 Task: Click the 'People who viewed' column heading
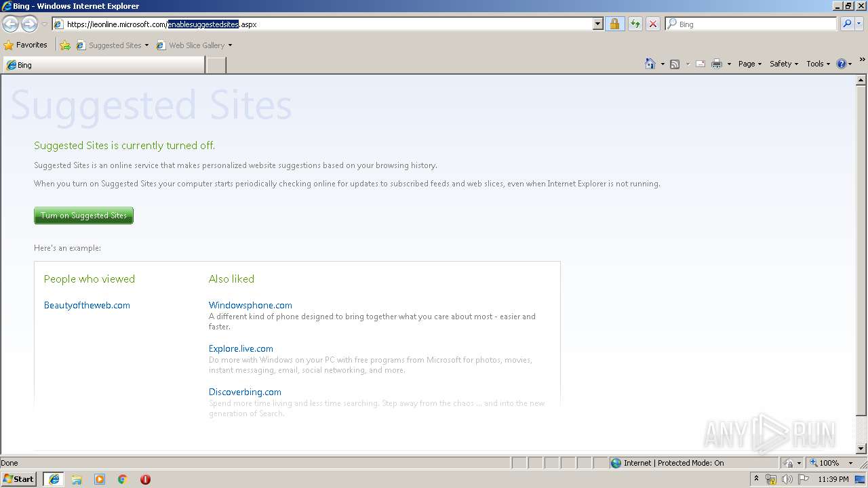click(90, 279)
